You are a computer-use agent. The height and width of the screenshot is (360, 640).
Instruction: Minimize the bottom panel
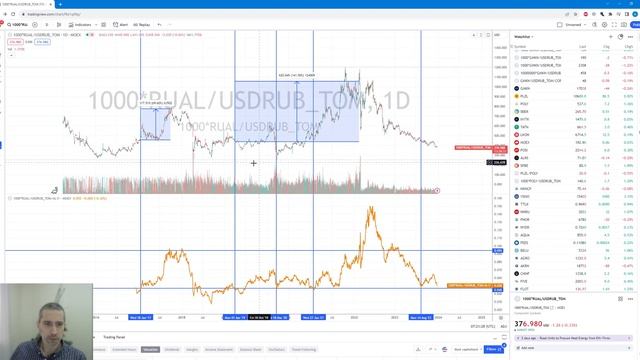coord(495,338)
